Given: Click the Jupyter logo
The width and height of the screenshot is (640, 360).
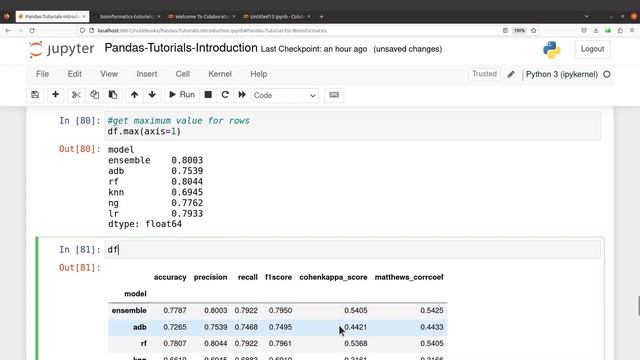Looking at the screenshot, I should click(61, 49).
